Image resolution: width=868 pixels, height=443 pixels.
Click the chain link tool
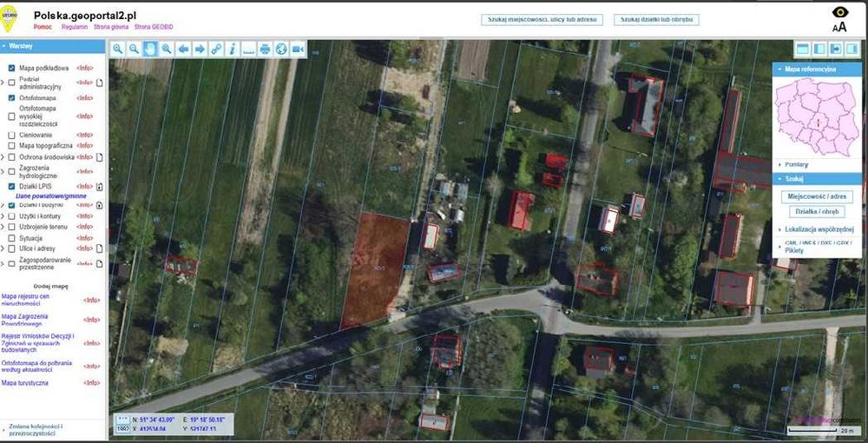(216, 49)
